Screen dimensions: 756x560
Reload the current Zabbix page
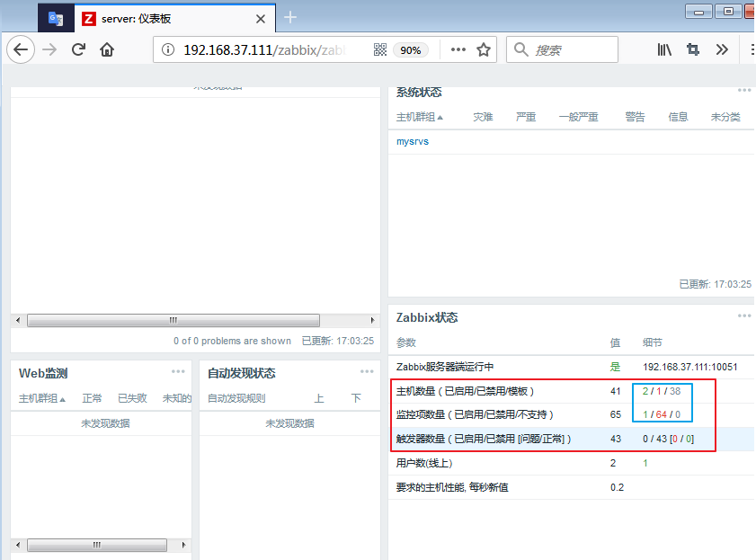[x=78, y=50]
